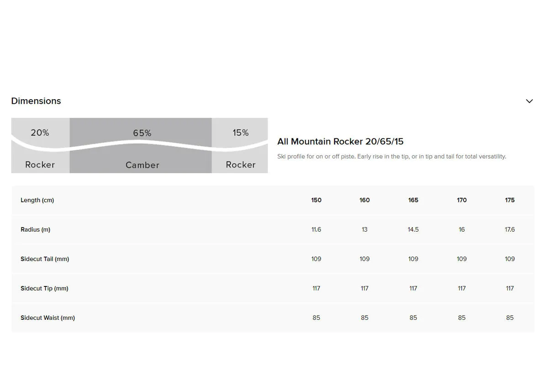Viewport: 548px width, 392px height.
Task: Click the Radius (m) row label
Action: coord(35,229)
